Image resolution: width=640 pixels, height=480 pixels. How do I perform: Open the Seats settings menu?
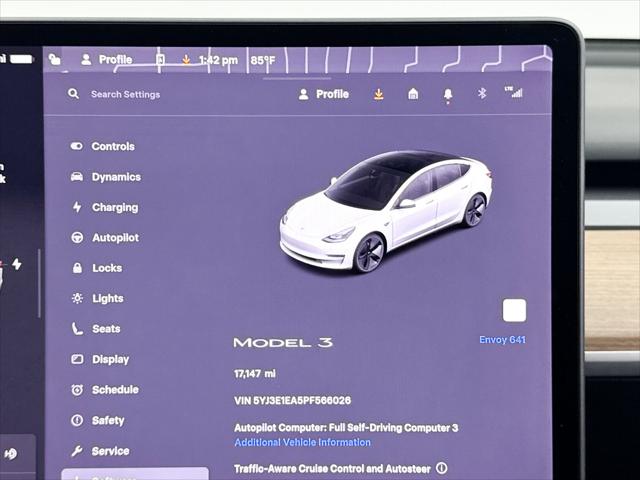[96, 329]
